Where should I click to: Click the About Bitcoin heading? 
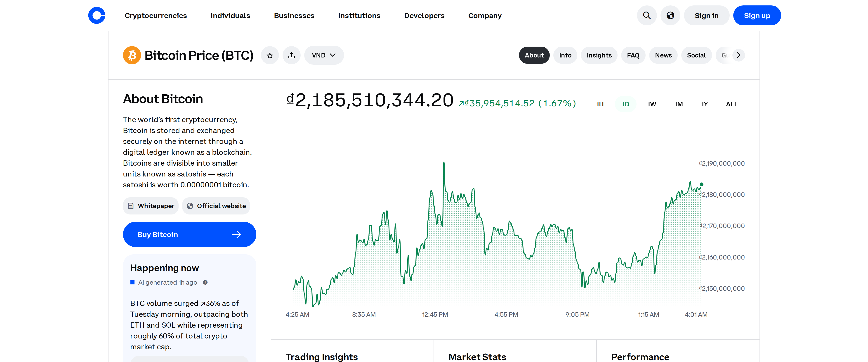click(x=163, y=99)
